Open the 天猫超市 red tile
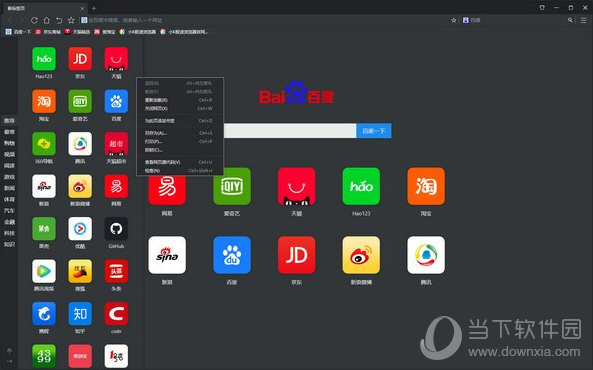Screen dimensions: 593x370 116,143
